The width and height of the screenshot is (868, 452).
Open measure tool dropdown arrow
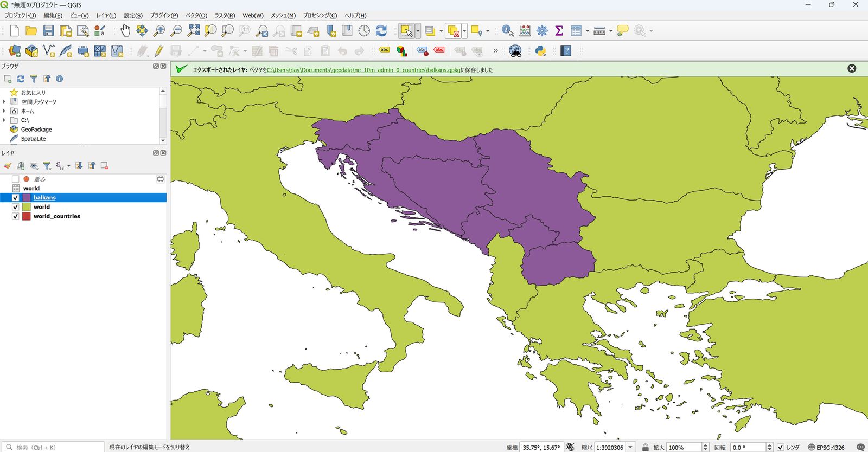611,31
